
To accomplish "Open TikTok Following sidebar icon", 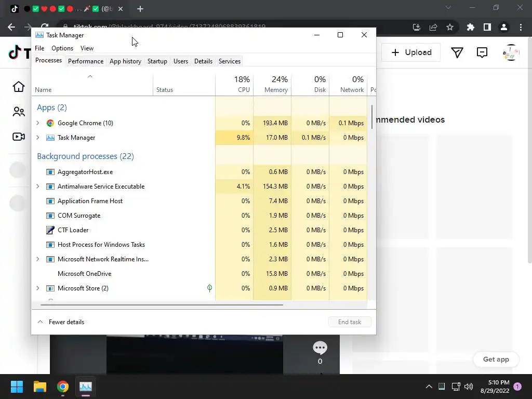I will coord(19,112).
